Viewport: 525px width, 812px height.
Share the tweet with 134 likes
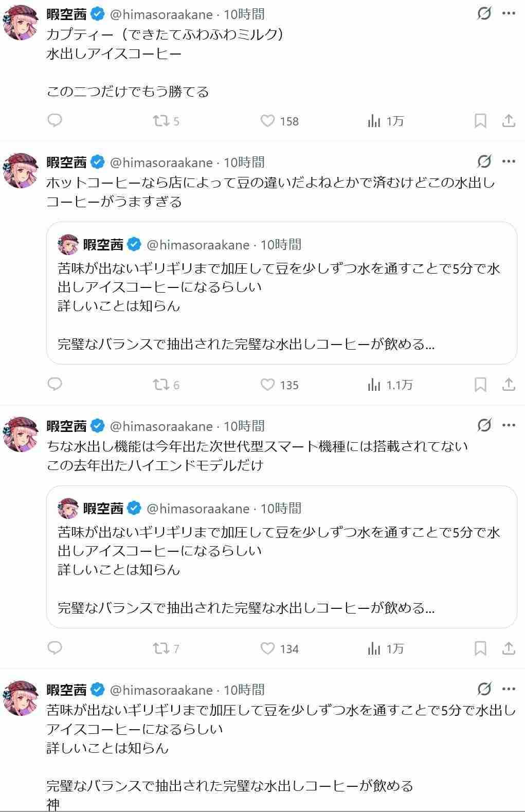509,648
